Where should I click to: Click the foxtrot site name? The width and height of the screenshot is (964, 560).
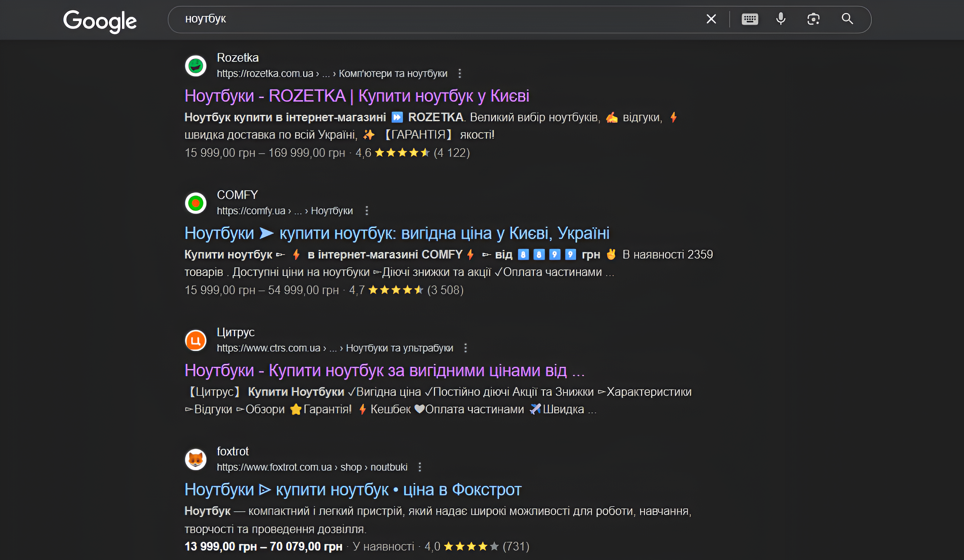tap(232, 451)
